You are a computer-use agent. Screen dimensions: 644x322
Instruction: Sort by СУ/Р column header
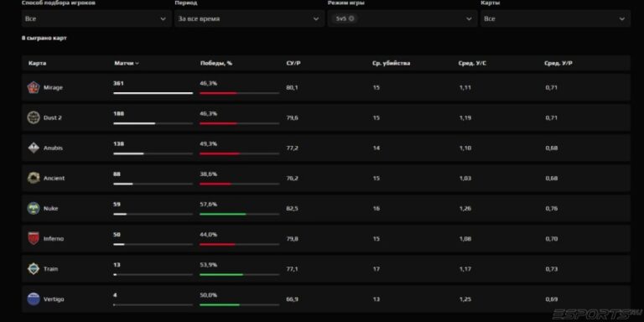pyautogui.click(x=293, y=63)
